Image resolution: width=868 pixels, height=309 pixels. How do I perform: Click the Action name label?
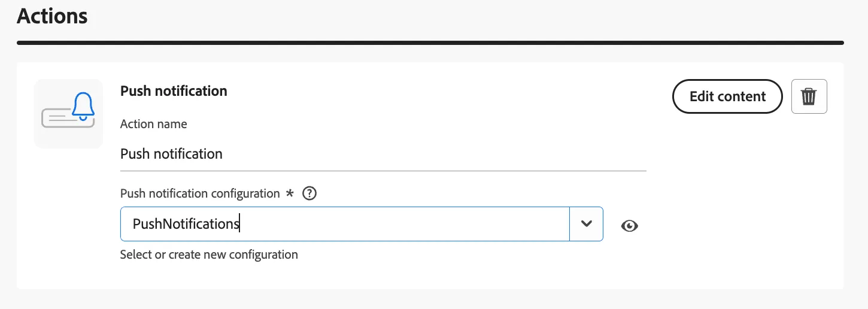(x=154, y=124)
